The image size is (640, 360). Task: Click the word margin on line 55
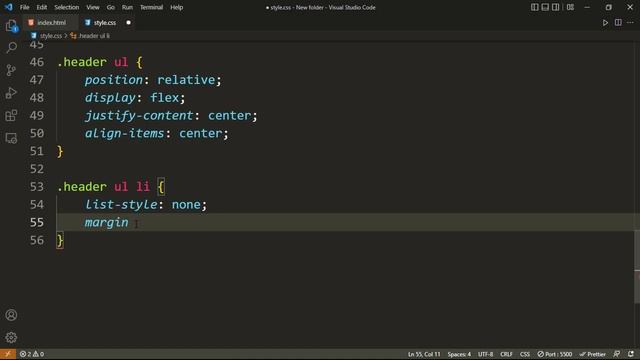tap(107, 222)
